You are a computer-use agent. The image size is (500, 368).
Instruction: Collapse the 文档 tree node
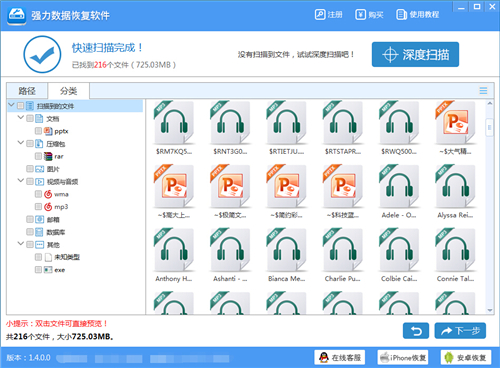[x=21, y=118]
